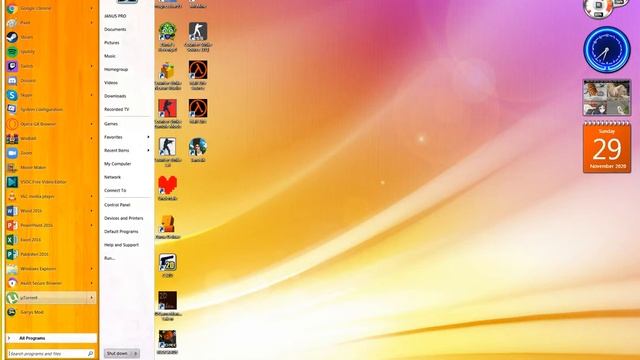
Task: Expand the Opera GX Browser jump list arrow
Action: pyautogui.click(x=91, y=124)
